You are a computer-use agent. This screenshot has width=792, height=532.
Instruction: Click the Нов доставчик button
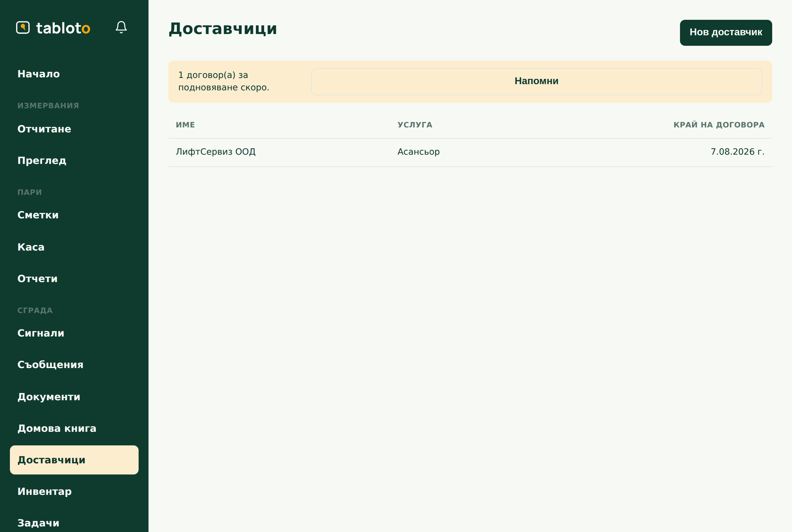726,32
